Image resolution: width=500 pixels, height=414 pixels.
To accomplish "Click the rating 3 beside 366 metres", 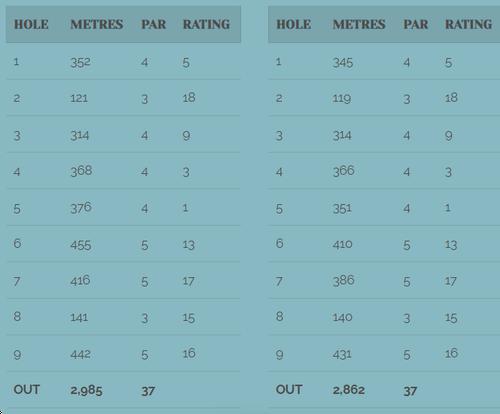I will point(448,172).
